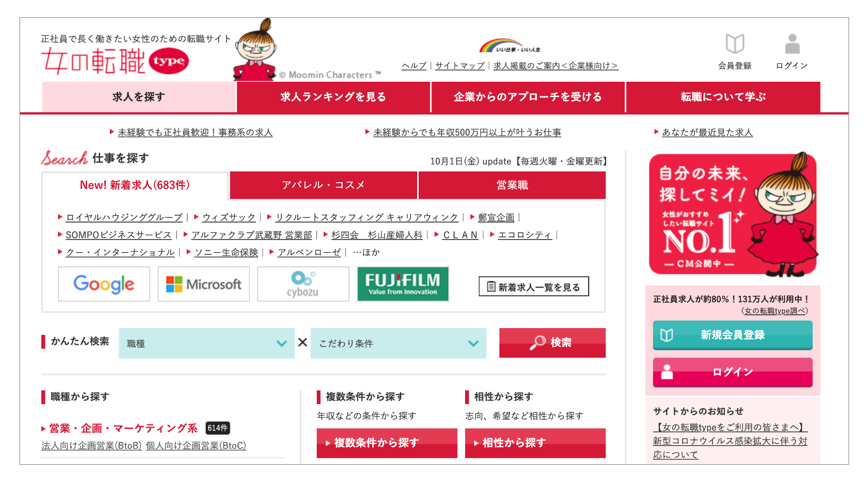Open the 職種 dropdown
The height and width of the screenshot is (480, 868).
click(206, 343)
